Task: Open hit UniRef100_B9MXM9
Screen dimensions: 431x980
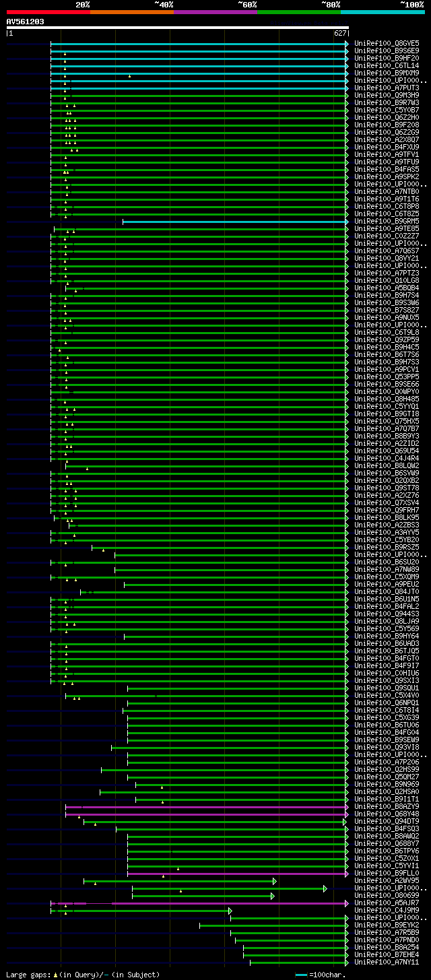Action: click(x=387, y=73)
